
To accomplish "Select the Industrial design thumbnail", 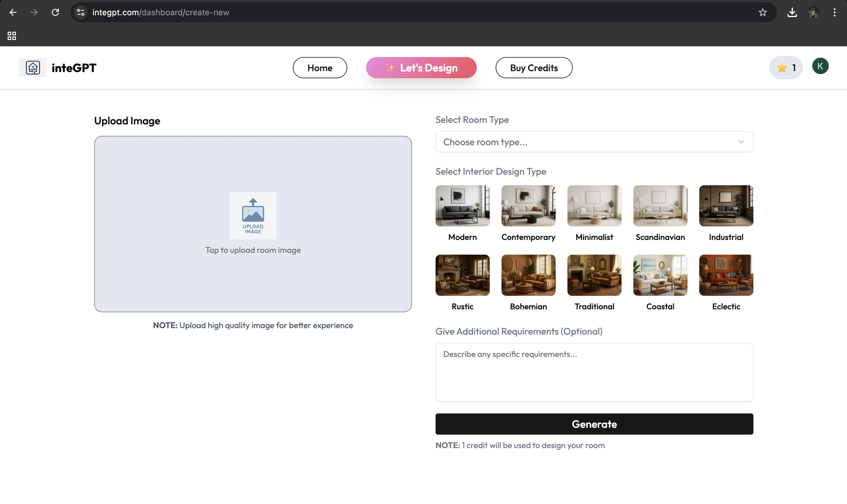I will 726,206.
